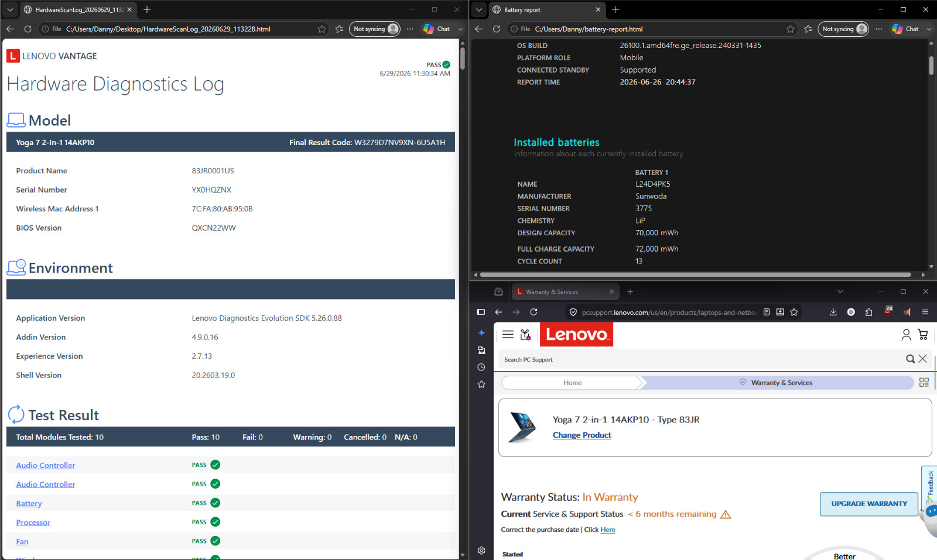The height and width of the screenshot is (560, 937).
Task: Expand tab actions menu in hardware log window
Action: [10, 9]
